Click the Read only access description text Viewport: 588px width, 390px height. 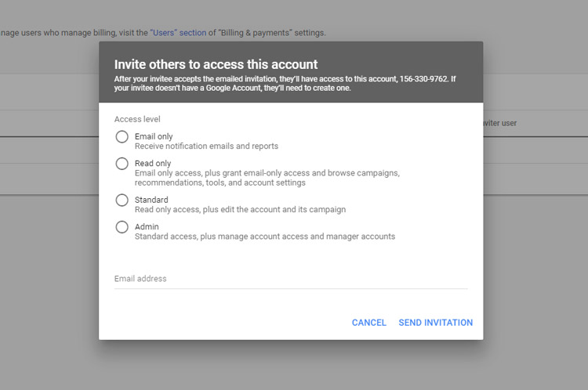[267, 178]
